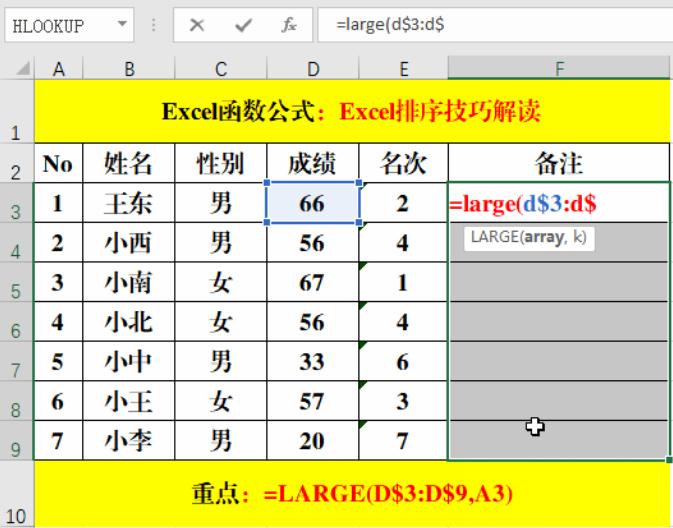Click 小北's score cell '56'
The width and height of the screenshot is (673, 528).
coord(312,322)
